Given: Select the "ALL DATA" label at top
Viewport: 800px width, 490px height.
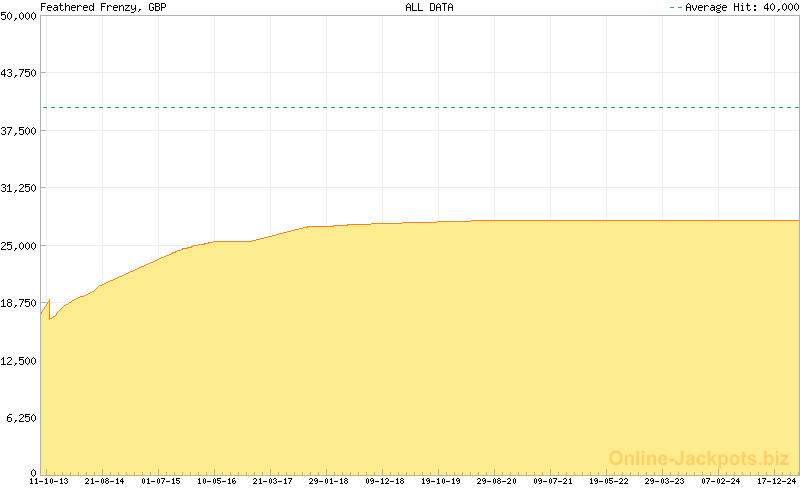Looking at the screenshot, I should point(428,7).
